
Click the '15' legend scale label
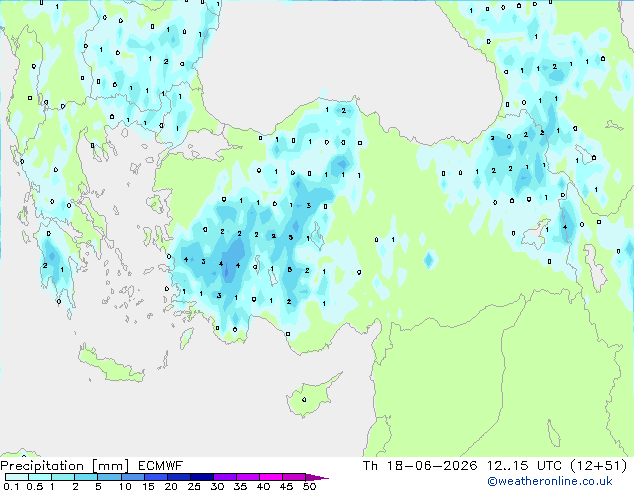pyautogui.click(x=148, y=486)
